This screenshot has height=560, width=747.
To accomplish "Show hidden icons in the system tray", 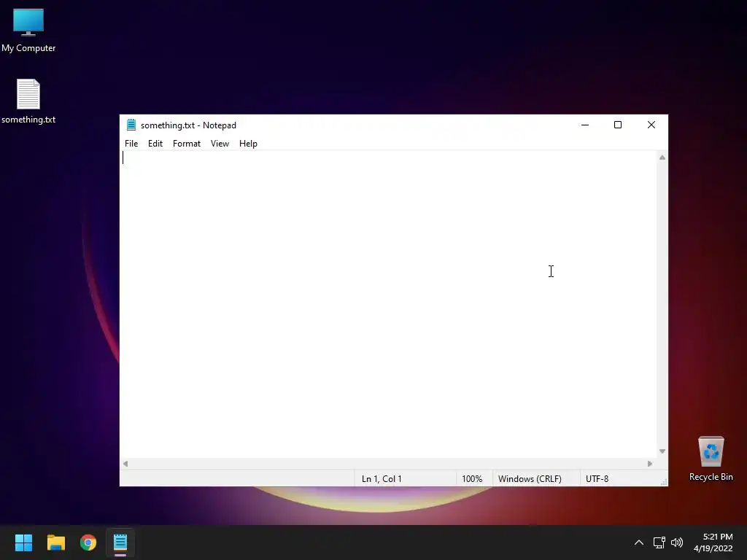I will pos(639,542).
